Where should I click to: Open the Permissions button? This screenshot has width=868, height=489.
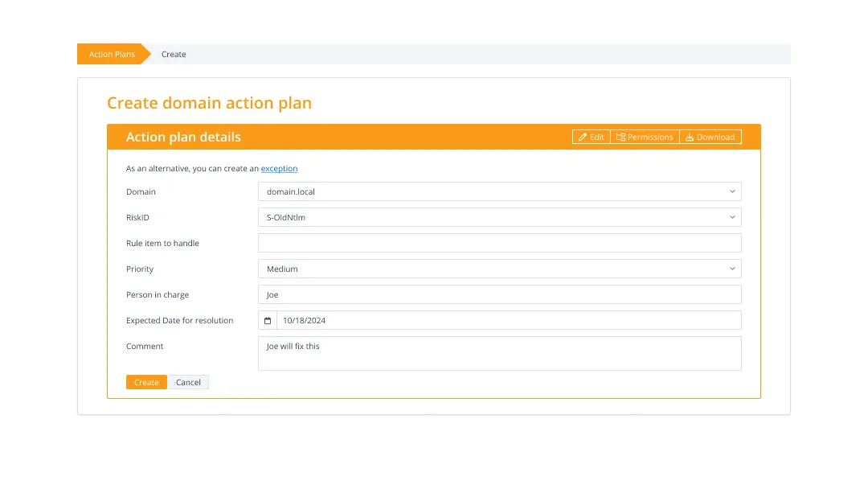pyautogui.click(x=645, y=137)
